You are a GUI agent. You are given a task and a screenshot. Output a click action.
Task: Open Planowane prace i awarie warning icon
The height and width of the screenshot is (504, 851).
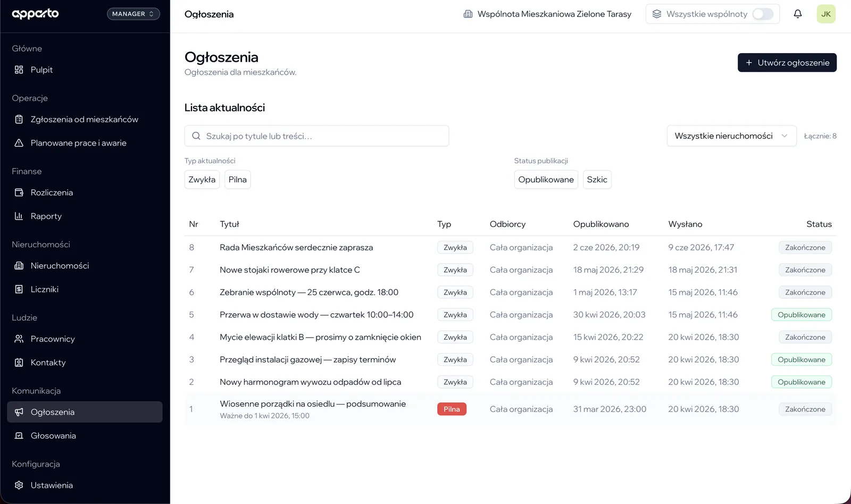coord(19,143)
